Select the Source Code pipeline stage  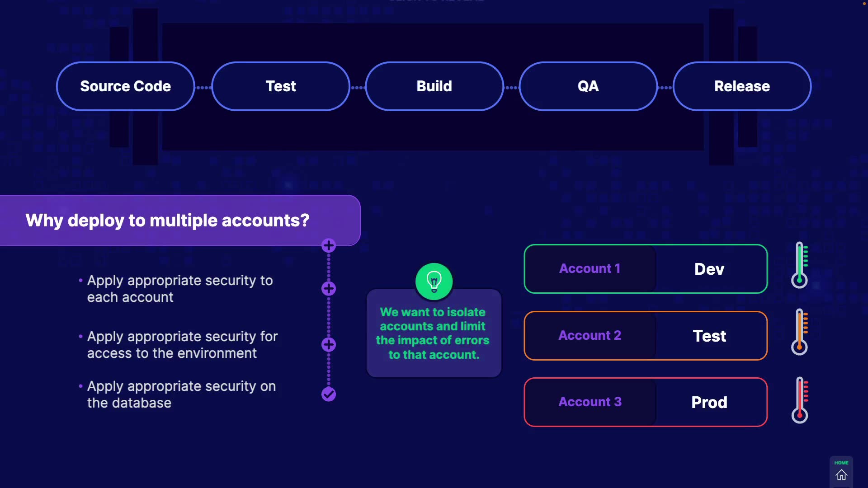[126, 86]
